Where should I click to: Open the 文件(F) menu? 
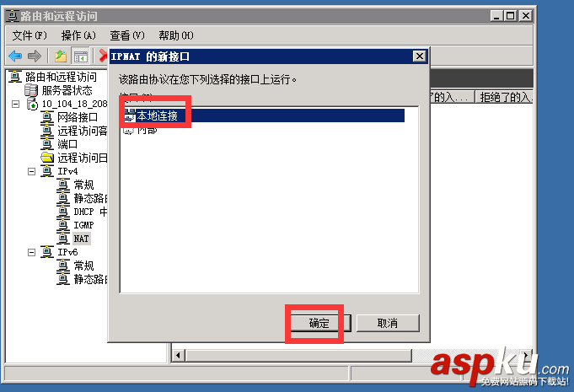(x=30, y=35)
